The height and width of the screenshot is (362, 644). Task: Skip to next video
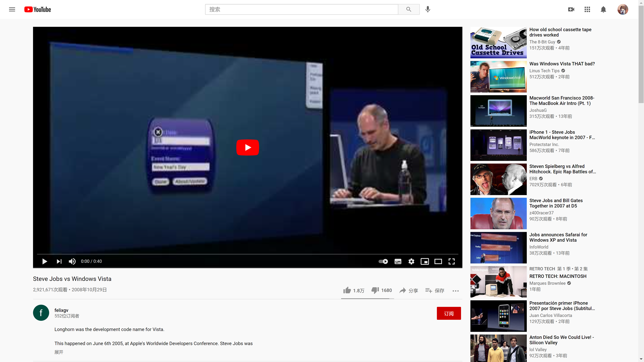(59, 261)
